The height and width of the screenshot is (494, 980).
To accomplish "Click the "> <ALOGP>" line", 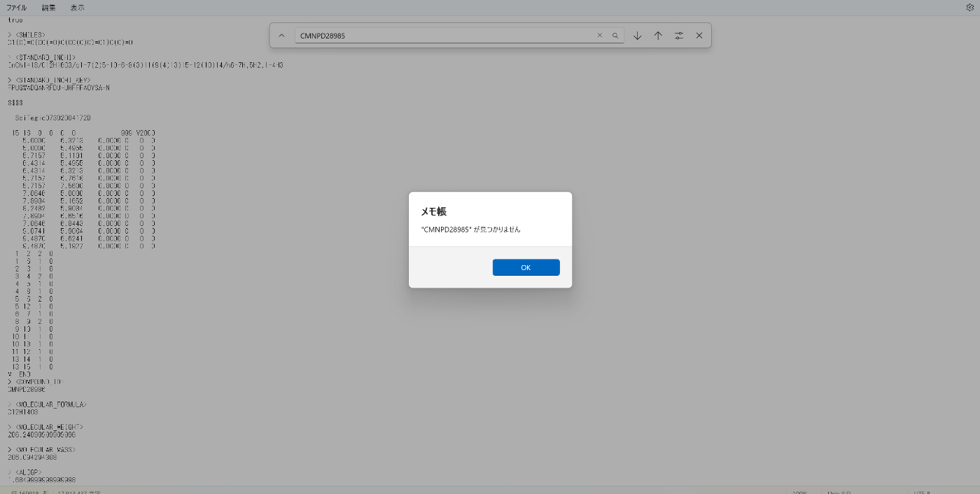I will [x=25, y=472].
